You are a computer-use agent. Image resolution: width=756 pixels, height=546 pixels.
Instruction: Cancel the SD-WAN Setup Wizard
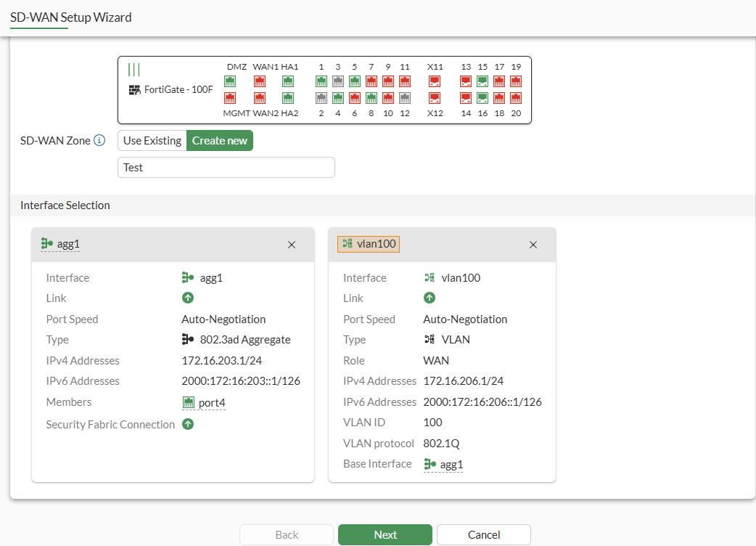tap(483, 535)
